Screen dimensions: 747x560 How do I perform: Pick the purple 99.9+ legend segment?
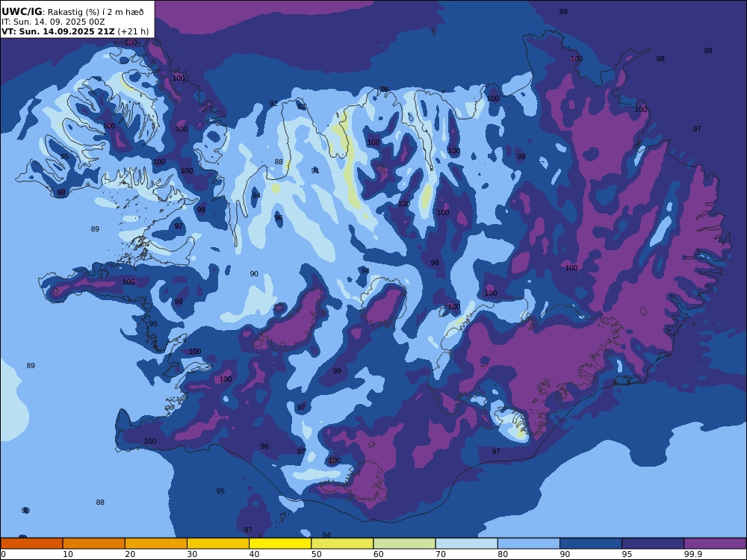(715, 544)
